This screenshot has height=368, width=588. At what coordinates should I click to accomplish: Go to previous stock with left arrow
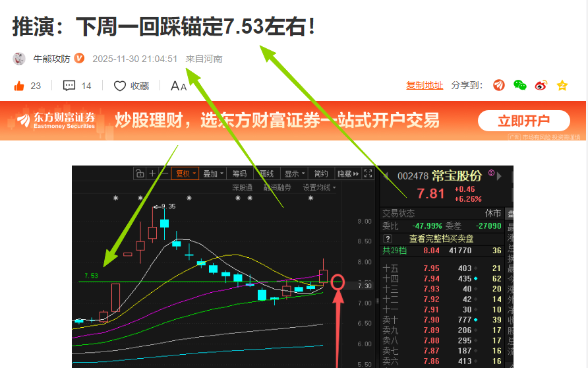click(x=387, y=175)
